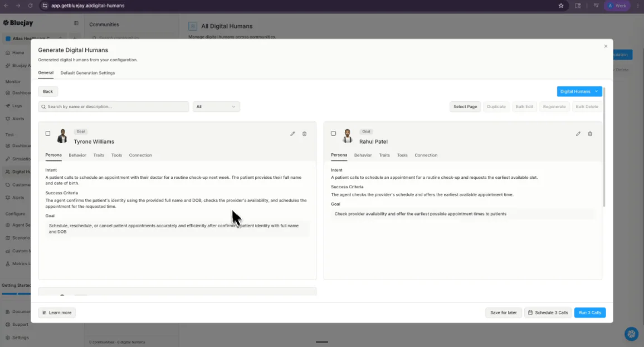The height and width of the screenshot is (347, 644).
Task: Click the Rahul Patel name
Action: pyautogui.click(x=373, y=141)
